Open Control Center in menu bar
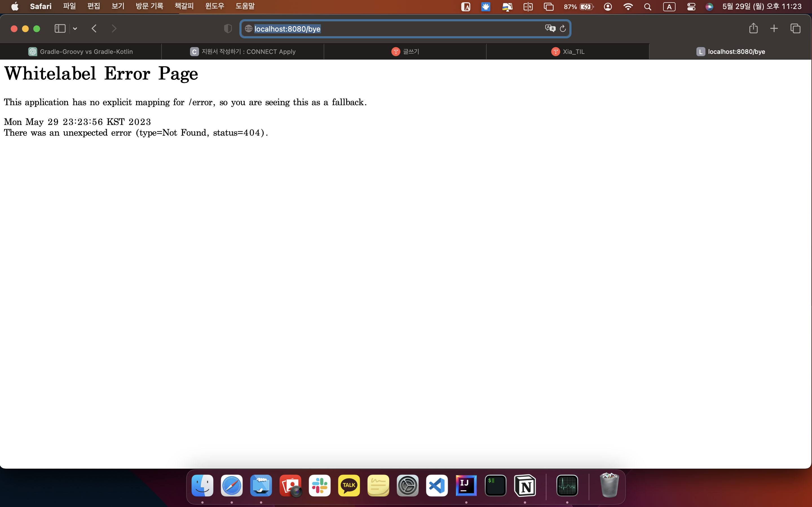This screenshot has width=812, height=507. click(x=691, y=7)
